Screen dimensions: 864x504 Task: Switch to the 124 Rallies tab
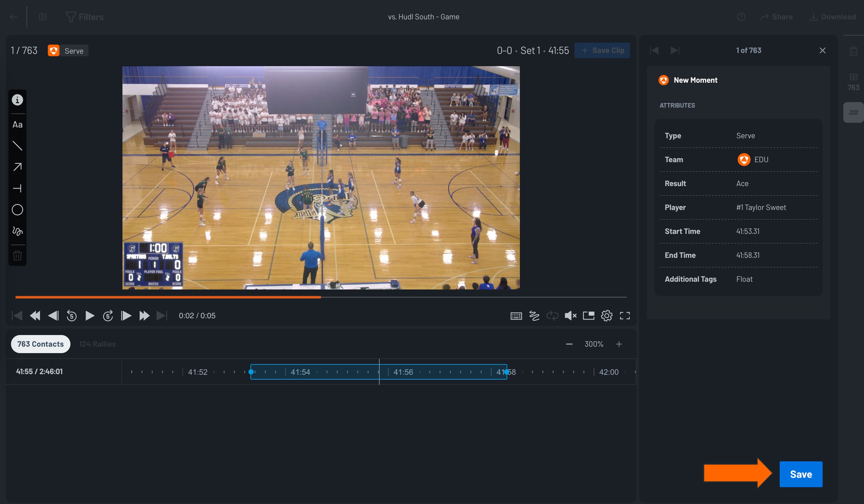[97, 344]
